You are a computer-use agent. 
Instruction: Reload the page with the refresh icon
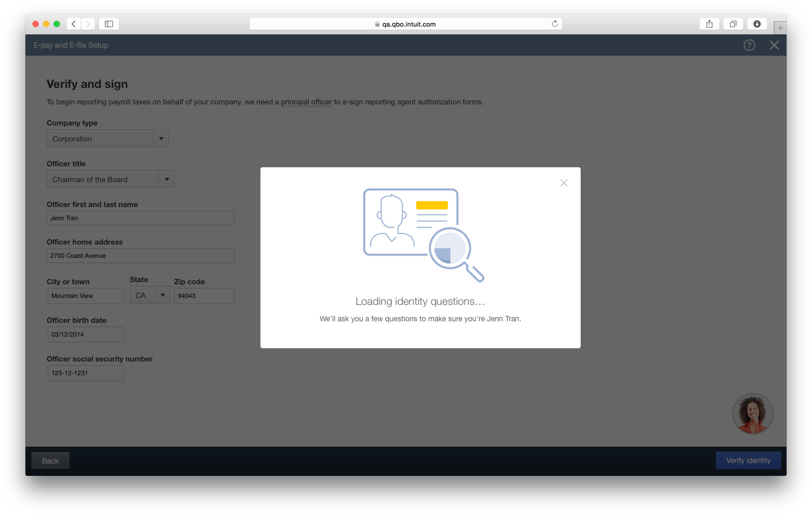(555, 24)
